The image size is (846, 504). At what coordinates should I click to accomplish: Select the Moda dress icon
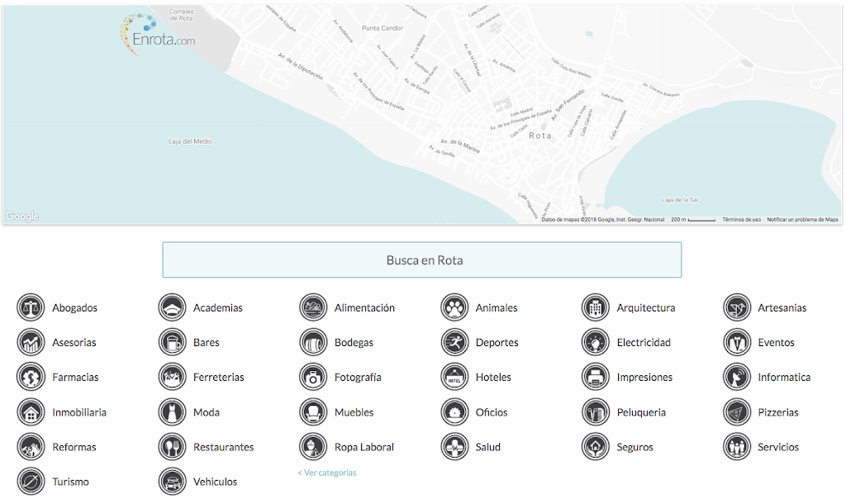[x=172, y=411]
